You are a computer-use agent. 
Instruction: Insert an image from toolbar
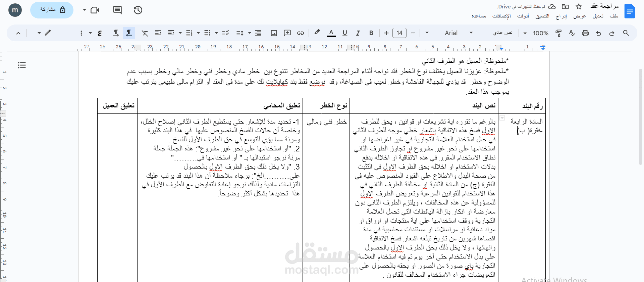coord(274,33)
